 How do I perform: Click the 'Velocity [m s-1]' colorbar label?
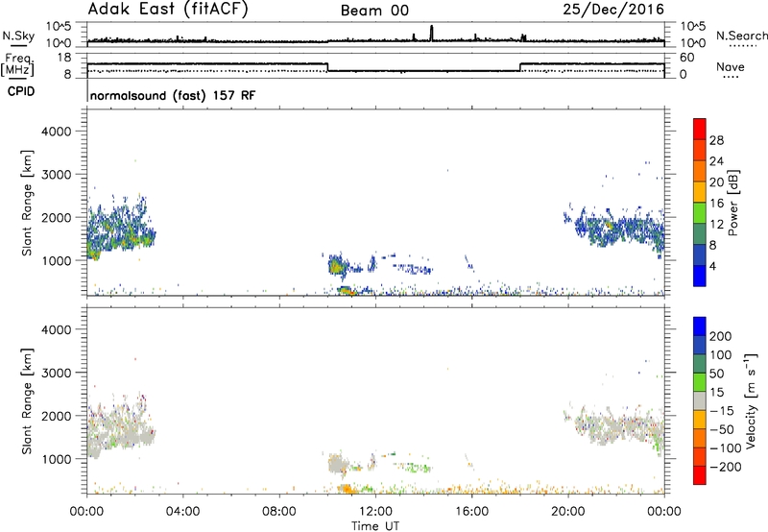(751, 401)
